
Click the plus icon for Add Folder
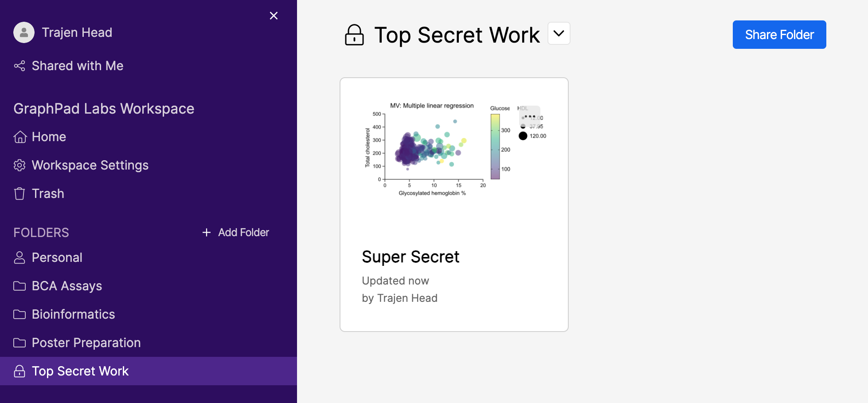click(x=206, y=233)
